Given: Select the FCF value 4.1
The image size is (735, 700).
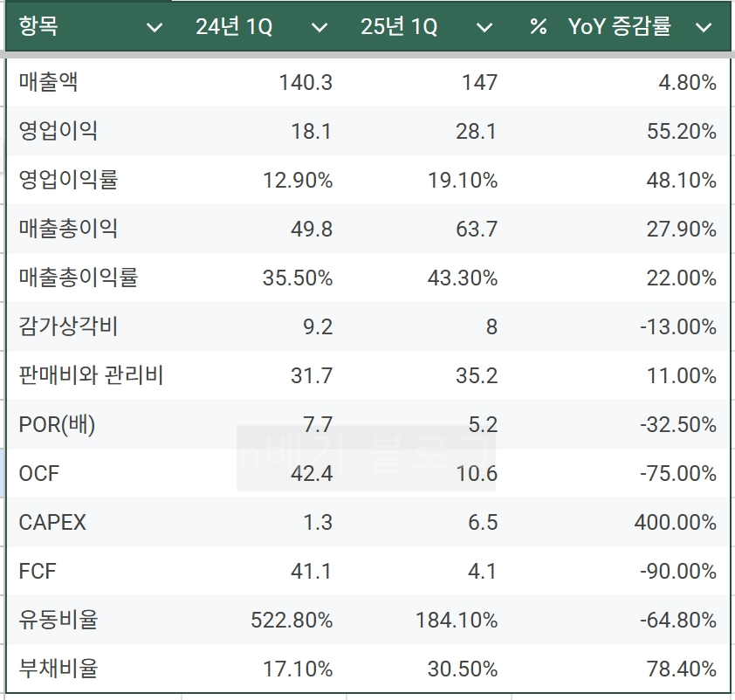Looking at the screenshot, I should (x=483, y=571).
